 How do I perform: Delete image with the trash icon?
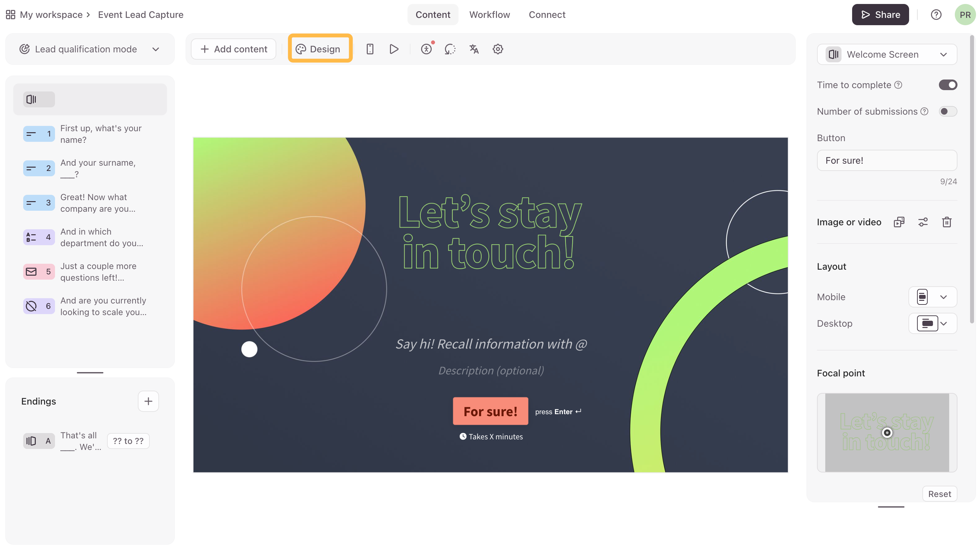[947, 222]
